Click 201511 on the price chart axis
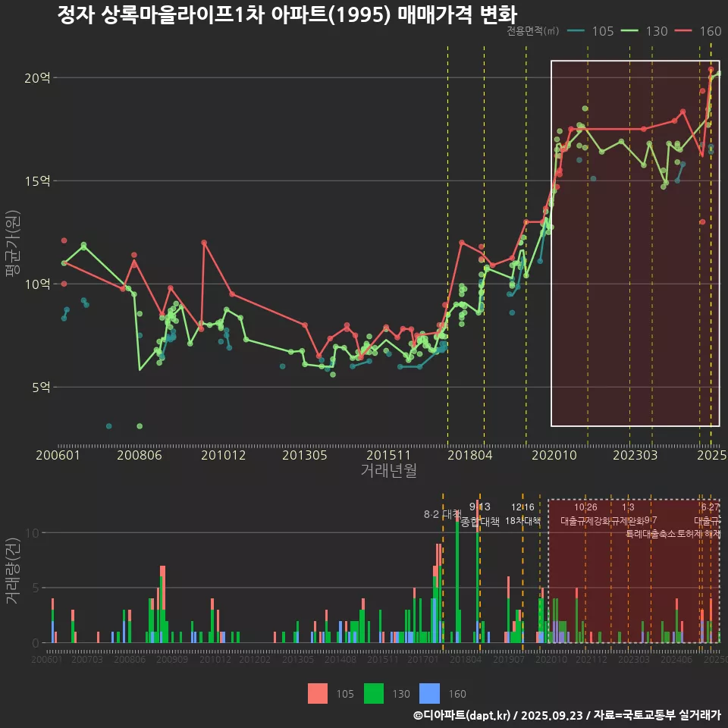Viewport: 728px width, 728px height. click(x=388, y=455)
